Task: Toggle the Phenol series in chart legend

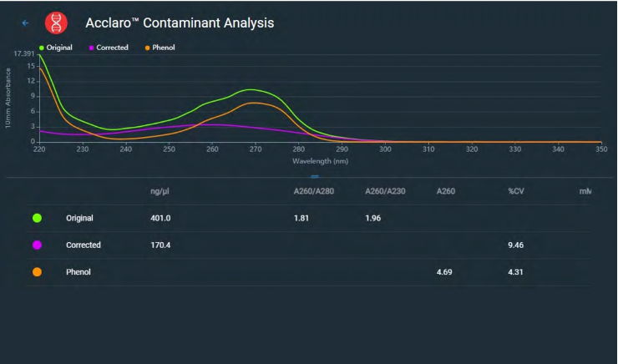Action: [160, 48]
